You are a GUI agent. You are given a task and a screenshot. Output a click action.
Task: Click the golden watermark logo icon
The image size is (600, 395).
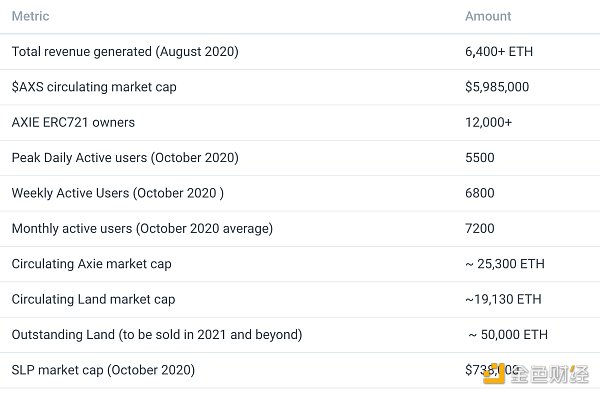494,374
